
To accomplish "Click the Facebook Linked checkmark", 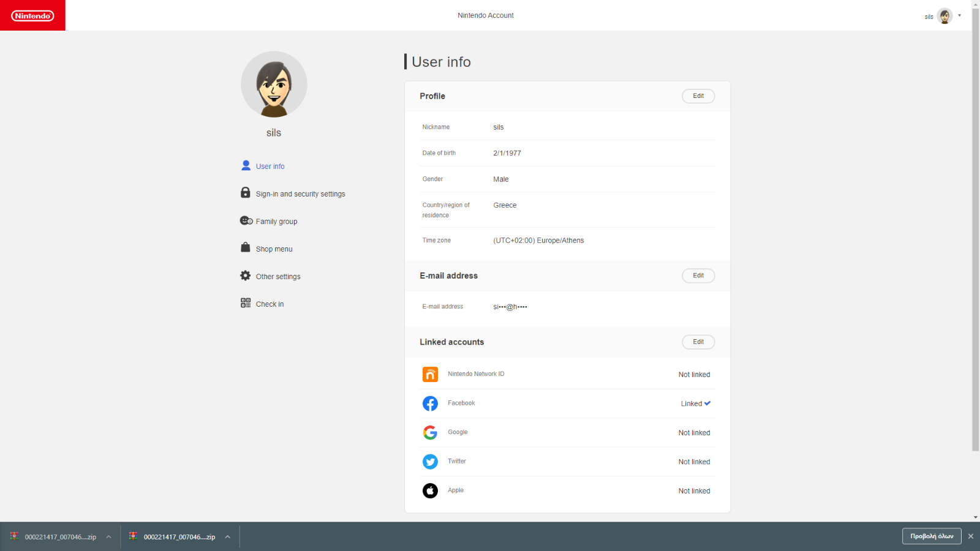I will tap(707, 403).
